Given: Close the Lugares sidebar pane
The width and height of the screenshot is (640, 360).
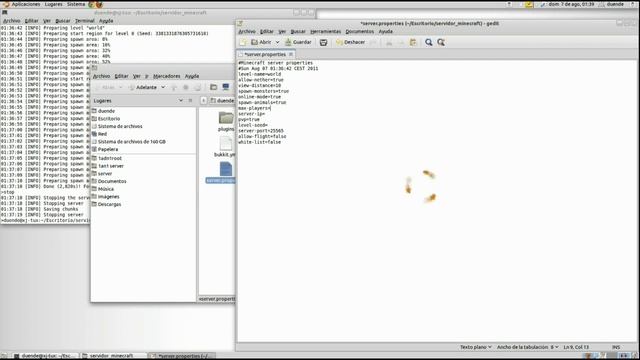Looking at the screenshot, I should point(190,100).
